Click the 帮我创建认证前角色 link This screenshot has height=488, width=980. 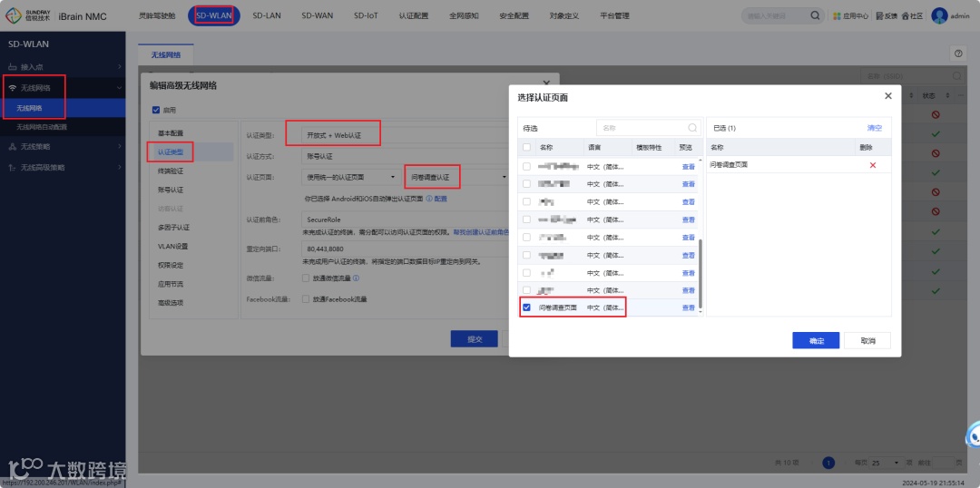point(480,232)
